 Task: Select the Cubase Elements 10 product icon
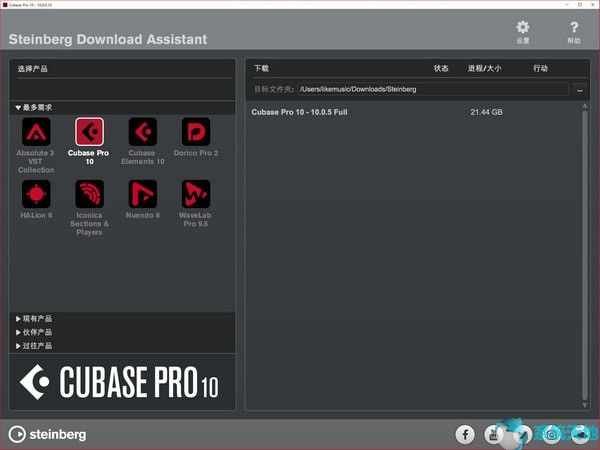pos(143,132)
